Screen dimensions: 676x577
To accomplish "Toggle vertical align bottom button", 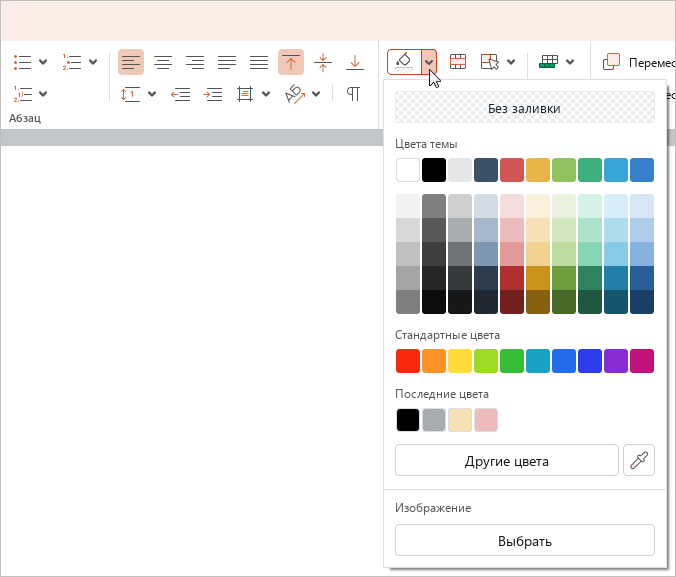I will (355, 62).
